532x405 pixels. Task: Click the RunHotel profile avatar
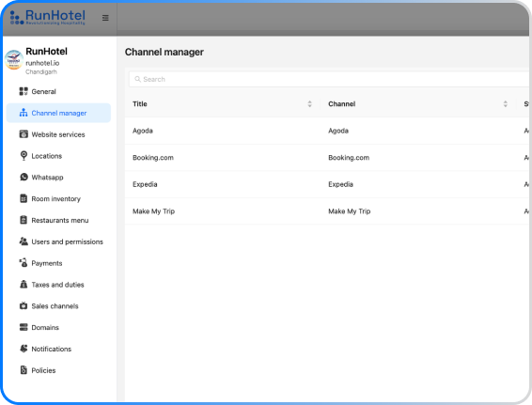pyautogui.click(x=14, y=60)
